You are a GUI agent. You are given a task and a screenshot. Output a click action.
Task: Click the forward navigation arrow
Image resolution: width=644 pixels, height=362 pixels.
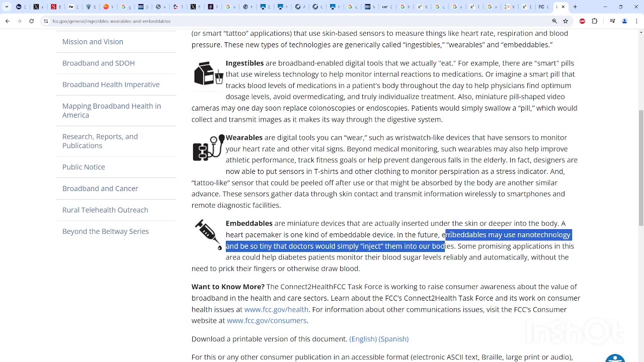tap(19, 21)
